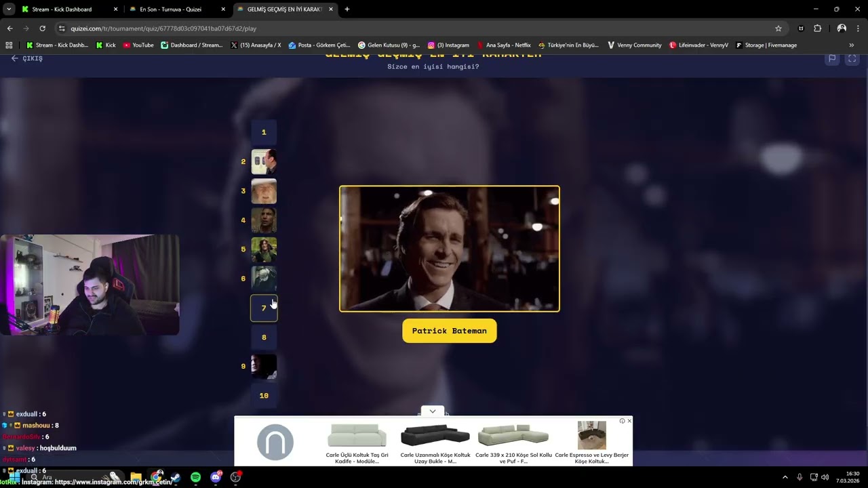This screenshot has width=868, height=488.
Task: Open the Ana Sayfa - Netflix bookmark
Action: click(x=504, y=45)
